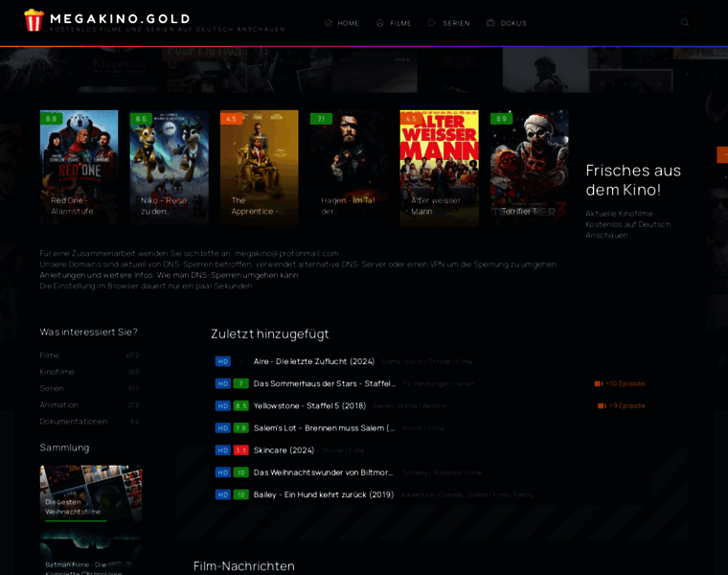
Task: Click the 4.5 badge on Alter weisser Mann
Action: pos(411,119)
